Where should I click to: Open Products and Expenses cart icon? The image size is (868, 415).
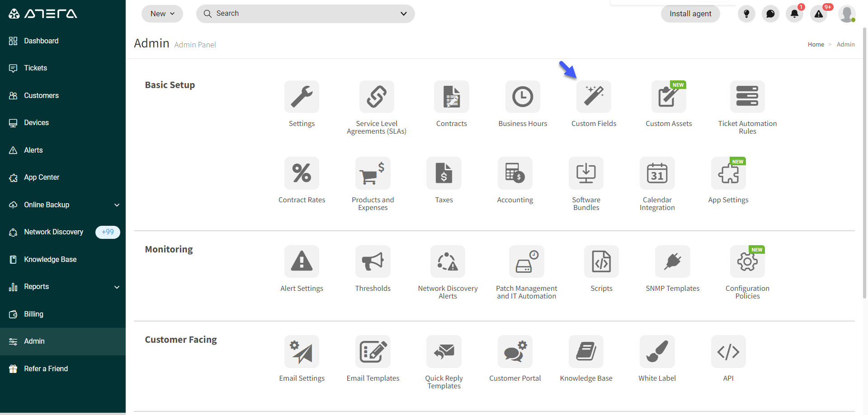pyautogui.click(x=373, y=173)
